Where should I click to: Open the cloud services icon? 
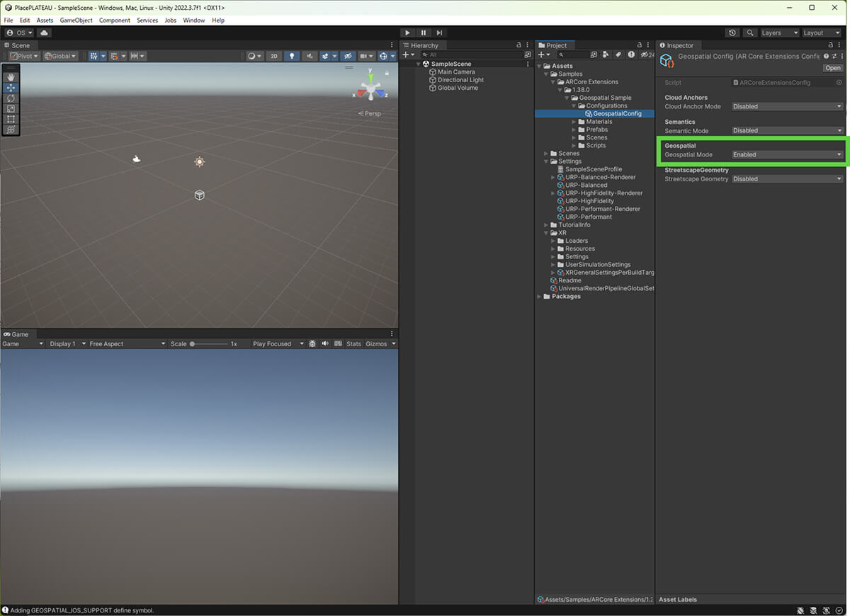[45, 33]
